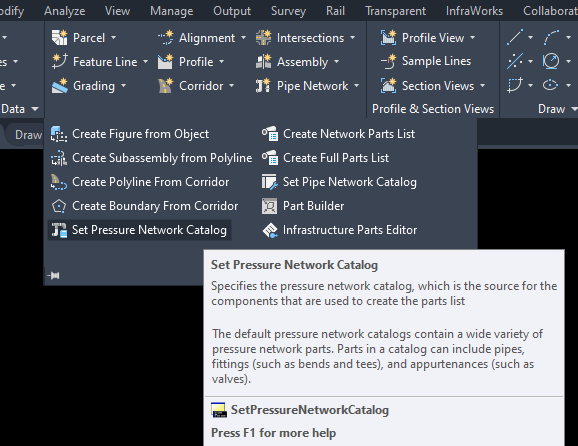Click the Infrastructure Parts Editor icon

click(x=270, y=230)
